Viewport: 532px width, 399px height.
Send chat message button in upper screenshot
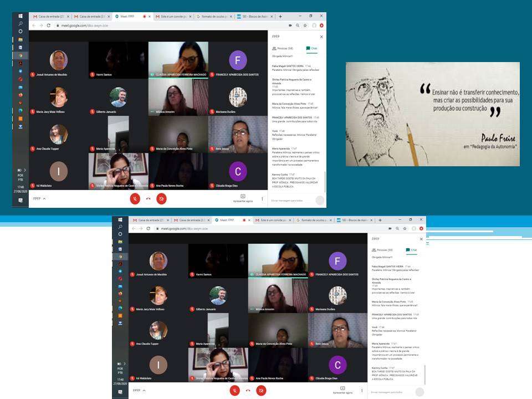tap(320, 201)
